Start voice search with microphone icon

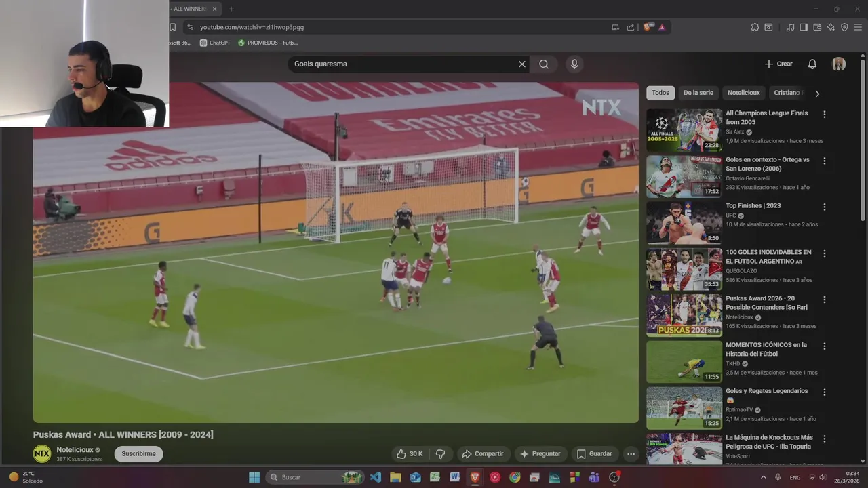click(x=574, y=64)
